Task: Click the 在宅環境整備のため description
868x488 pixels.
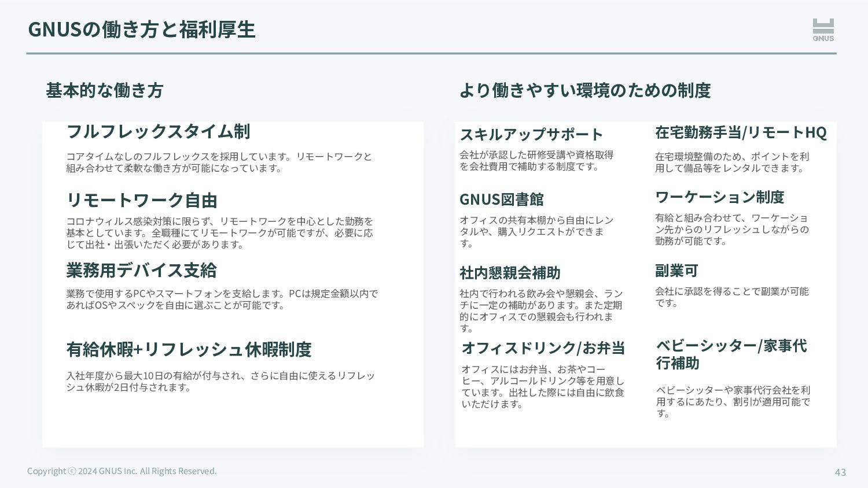Action: (x=732, y=162)
